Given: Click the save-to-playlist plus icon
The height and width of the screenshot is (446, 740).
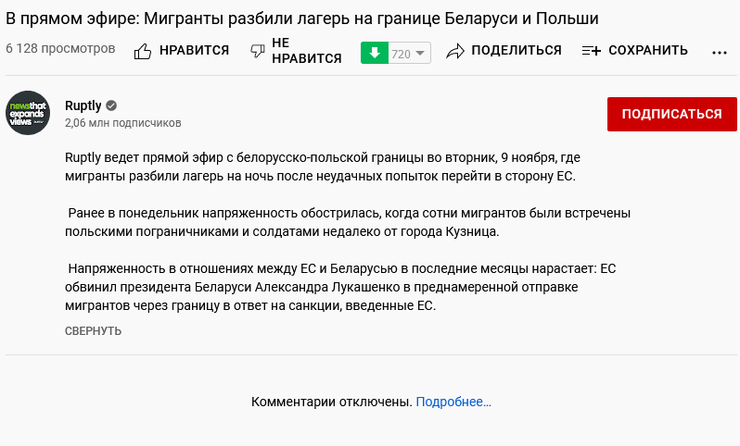Looking at the screenshot, I should pos(591,51).
